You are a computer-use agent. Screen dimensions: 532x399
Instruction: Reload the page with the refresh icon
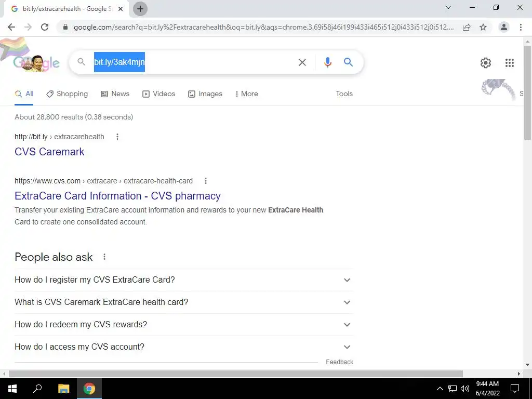(x=45, y=27)
